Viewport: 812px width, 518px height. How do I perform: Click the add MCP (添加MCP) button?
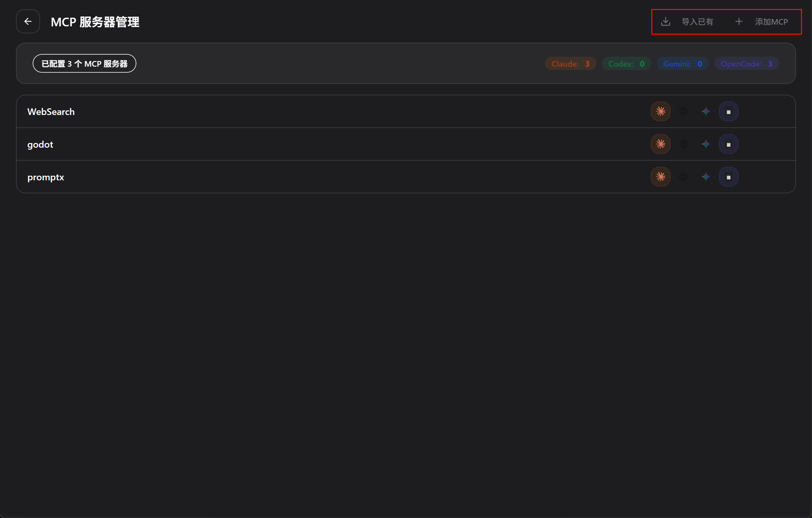[x=761, y=22]
